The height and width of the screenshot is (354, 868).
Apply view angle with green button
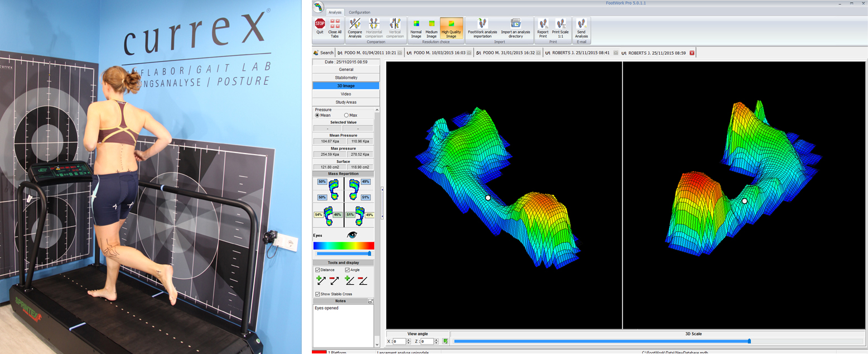tap(445, 341)
